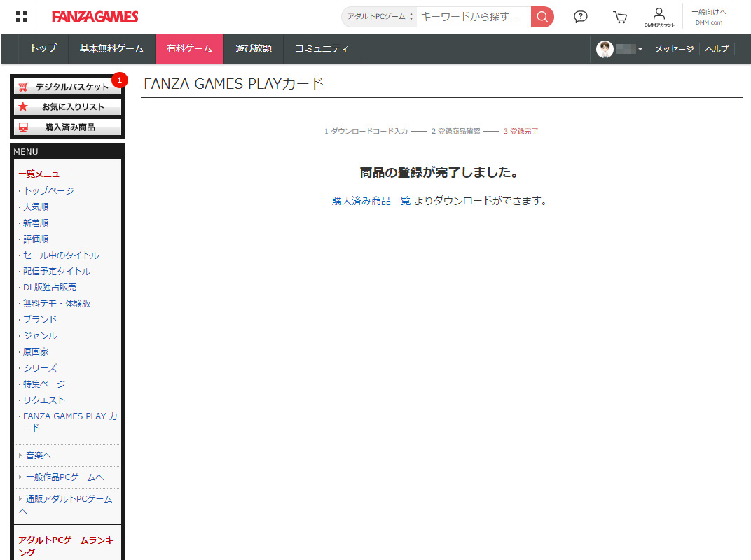Open the help question bubble icon

580,17
